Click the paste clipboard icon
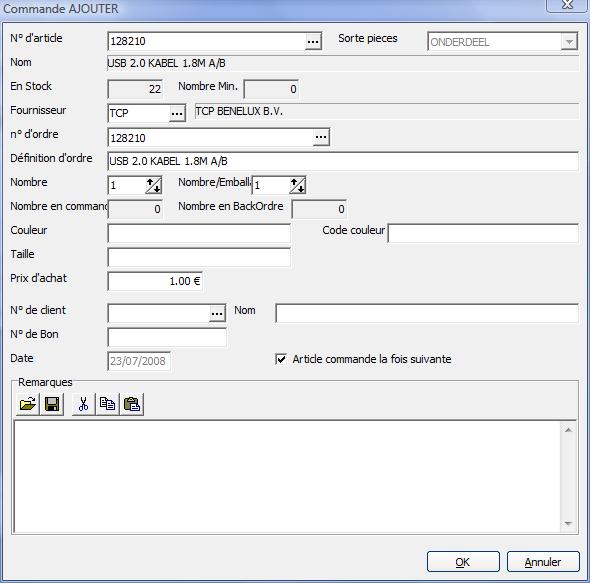 (x=132, y=404)
